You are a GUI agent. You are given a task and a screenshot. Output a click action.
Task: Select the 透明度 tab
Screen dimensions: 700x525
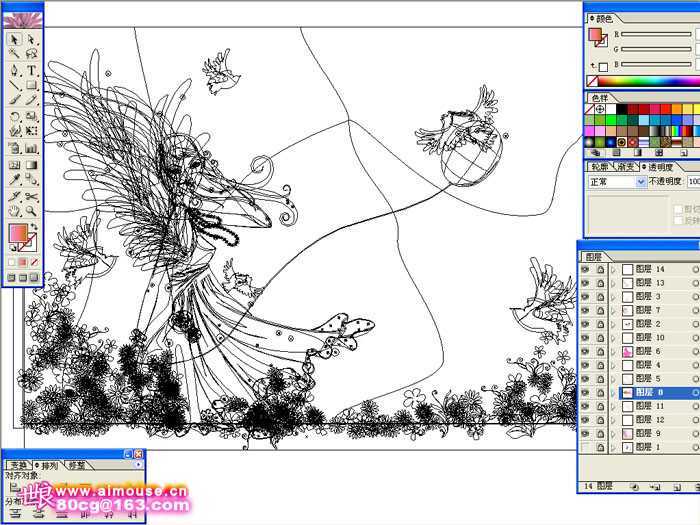pyautogui.click(x=657, y=167)
